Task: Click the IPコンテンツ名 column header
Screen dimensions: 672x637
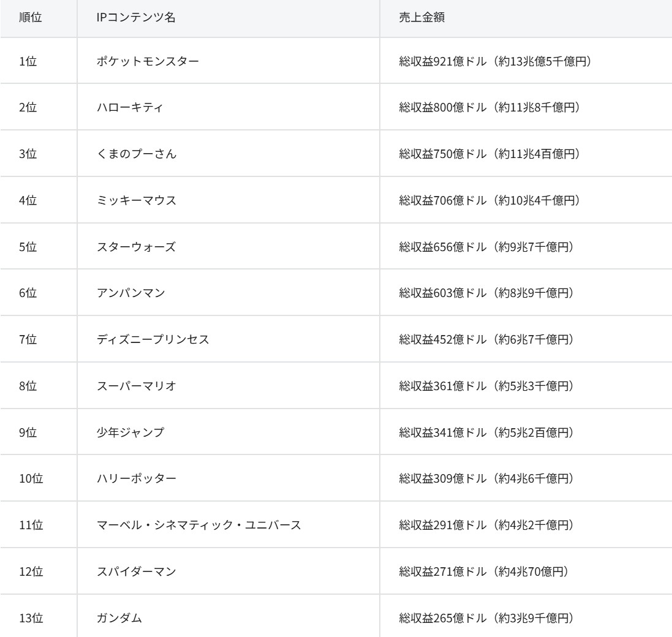Action: (136, 17)
